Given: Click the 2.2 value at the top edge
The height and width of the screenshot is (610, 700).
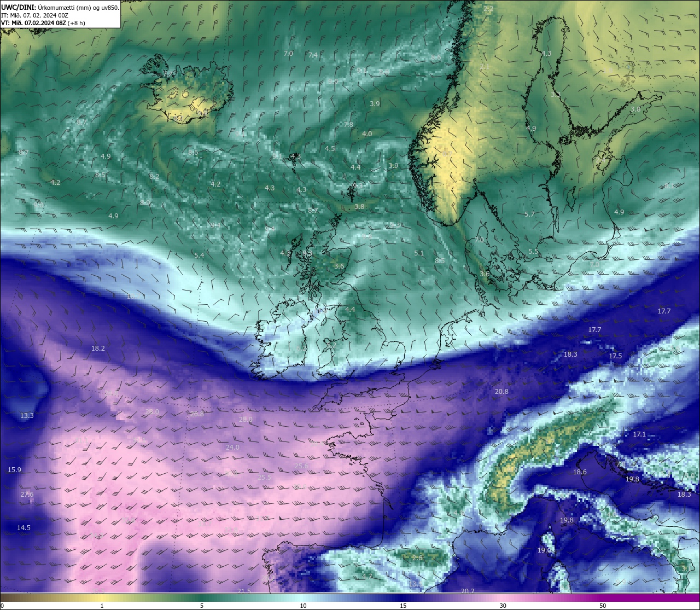Looking at the screenshot, I should [488, 9].
